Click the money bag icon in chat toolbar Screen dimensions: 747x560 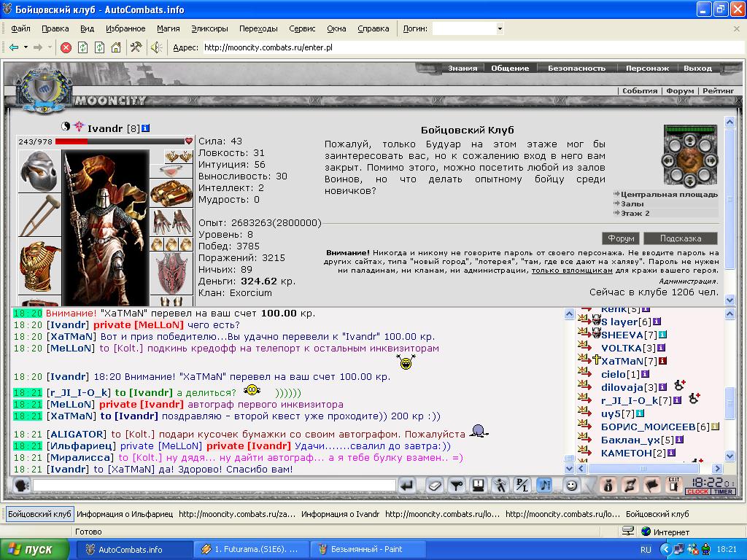pos(608,485)
